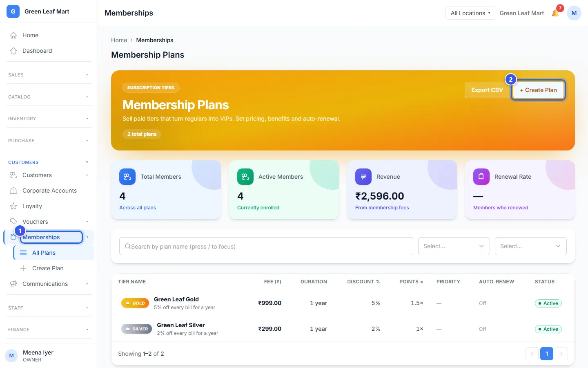Image resolution: width=588 pixels, height=368 pixels.
Task: Click the Total Members card icon
Action: pos(127,177)
